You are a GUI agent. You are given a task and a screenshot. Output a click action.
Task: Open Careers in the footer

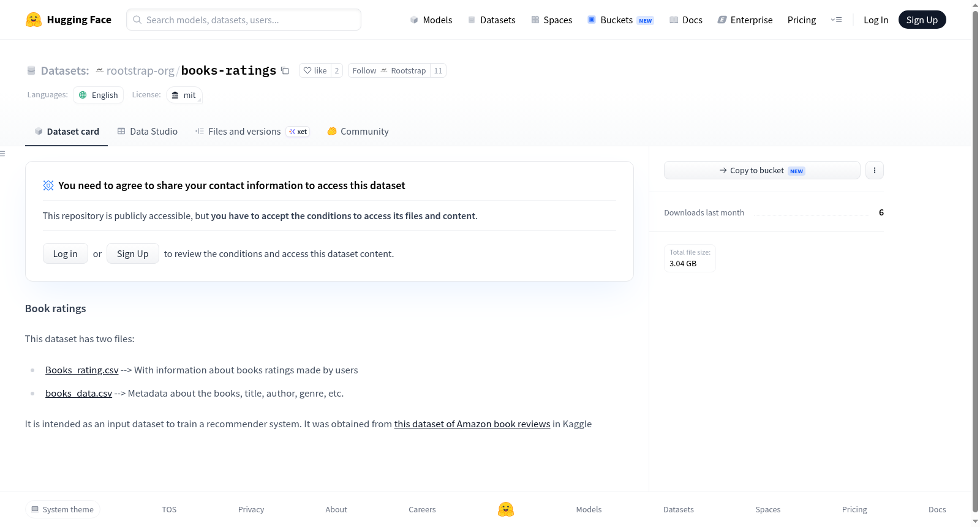point(422,509)
